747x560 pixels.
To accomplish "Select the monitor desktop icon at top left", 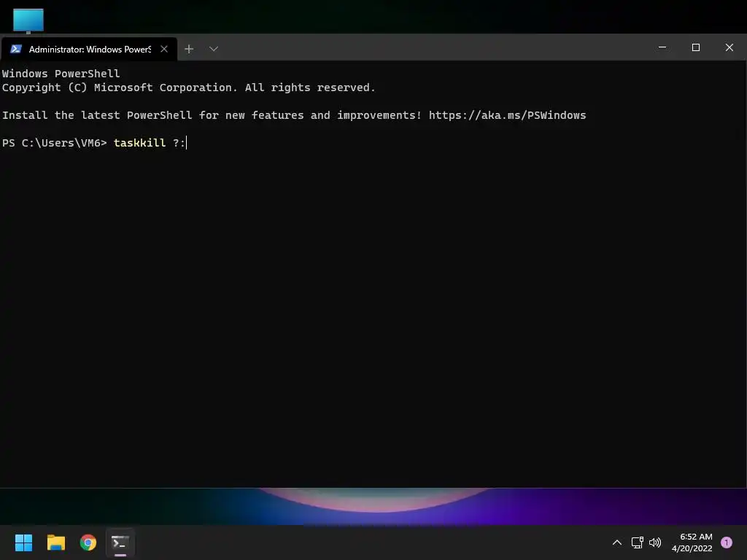I will pyautogui.click(x=28, y=20).
